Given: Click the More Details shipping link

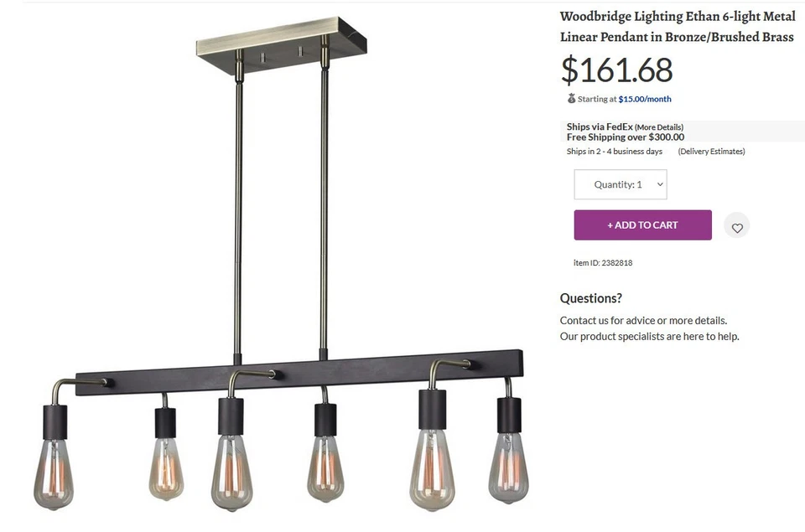Looking at the screenshot, I should [x=659, y=127].
